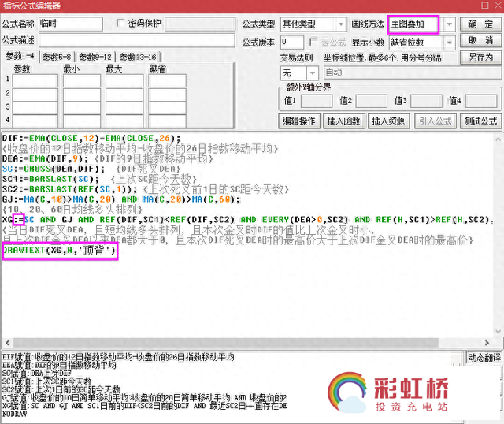The height and width of the screenshot is (424, 504).
Task: Click the code editor scroll-down arrow
Action: click(x=498, y=331)
